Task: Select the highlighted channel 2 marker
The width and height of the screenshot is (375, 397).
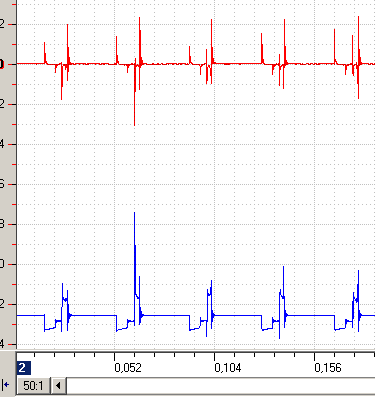Action: coord(23,368)
